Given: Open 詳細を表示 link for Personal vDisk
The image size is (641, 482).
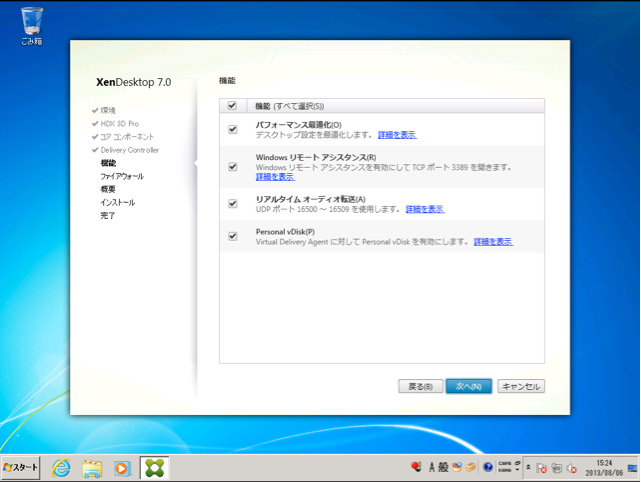Looking at the screenshot, I should click(x=493, y=242).
